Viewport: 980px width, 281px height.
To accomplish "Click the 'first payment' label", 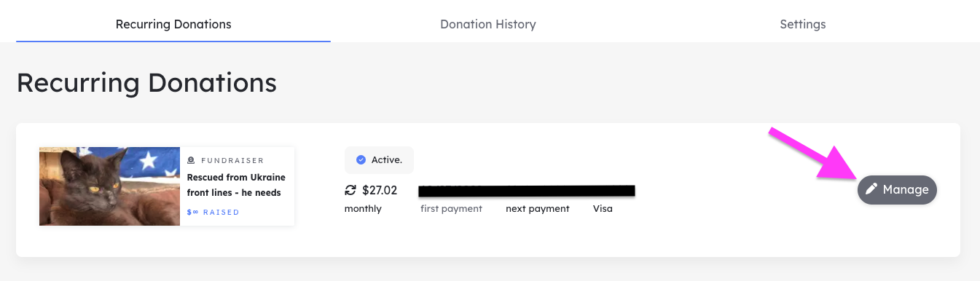I will pyautogui.click(x=451, y=209).
